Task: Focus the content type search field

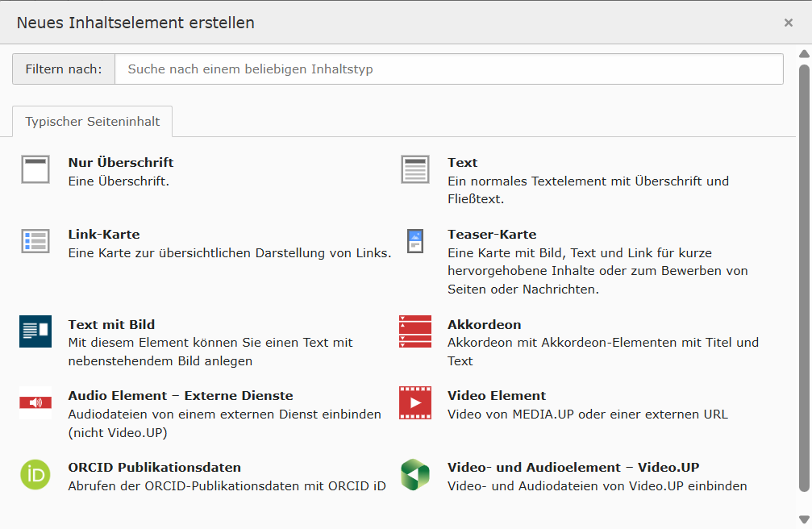Action: [x=448, y=69]
